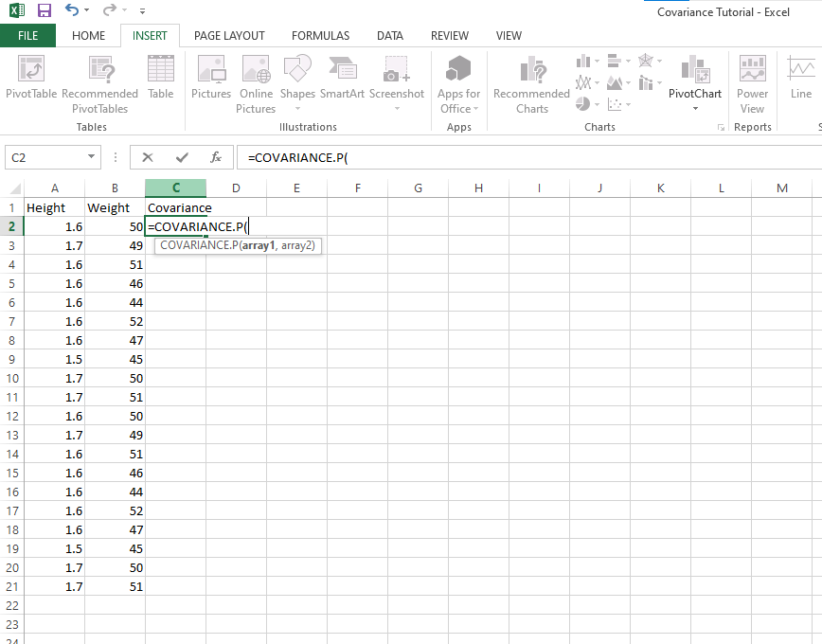Viewport: 822px width, 644px height.
Task: Switch to the FORMULAS tab
Action: [320, 35]
